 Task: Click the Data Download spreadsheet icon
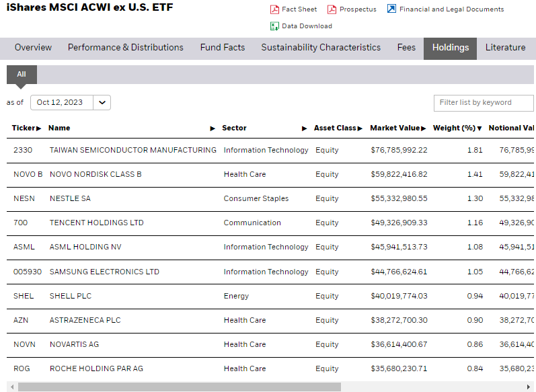[x=274, y=26]
